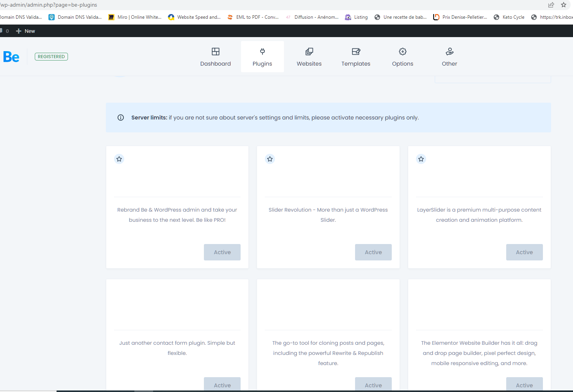The height and width of the screenshot is (392, 573).
Task: Click the Server limits info icon
Action: click(121, 118)
